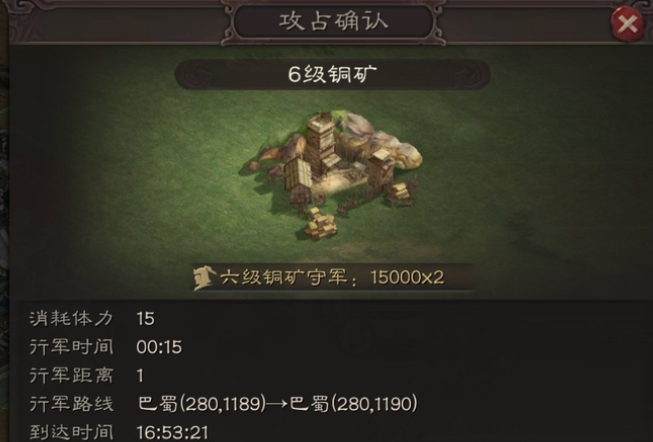Click the right swirl ornament on 6级铜矿 banner
The height and width of the screenshot is (442, 653).
click(468, 75)
